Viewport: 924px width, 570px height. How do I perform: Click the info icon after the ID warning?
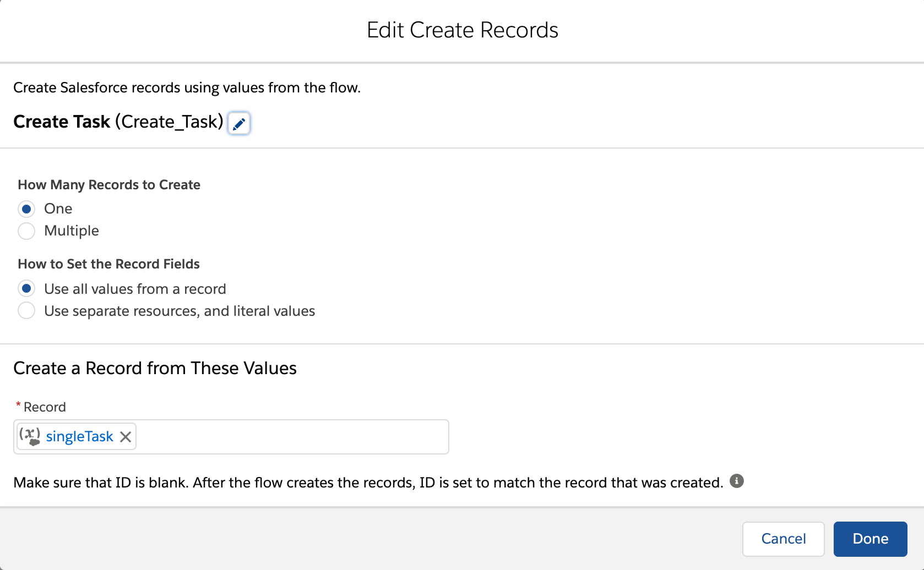point(737,481)
